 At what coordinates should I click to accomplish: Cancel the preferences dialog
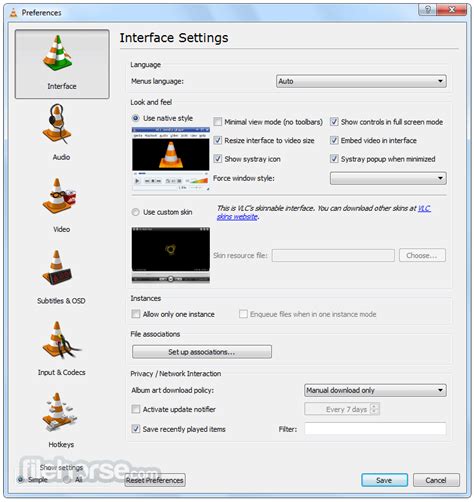[436, 480]
